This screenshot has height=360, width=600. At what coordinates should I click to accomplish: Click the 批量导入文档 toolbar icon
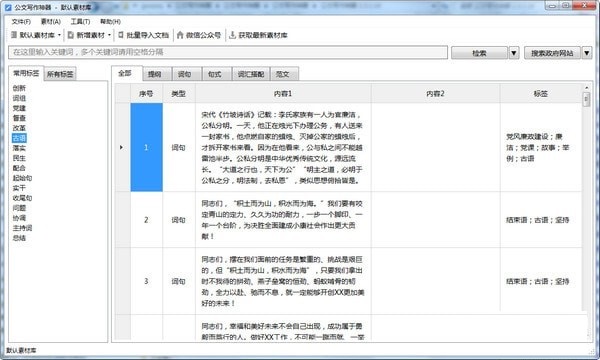tap(121, 35)
